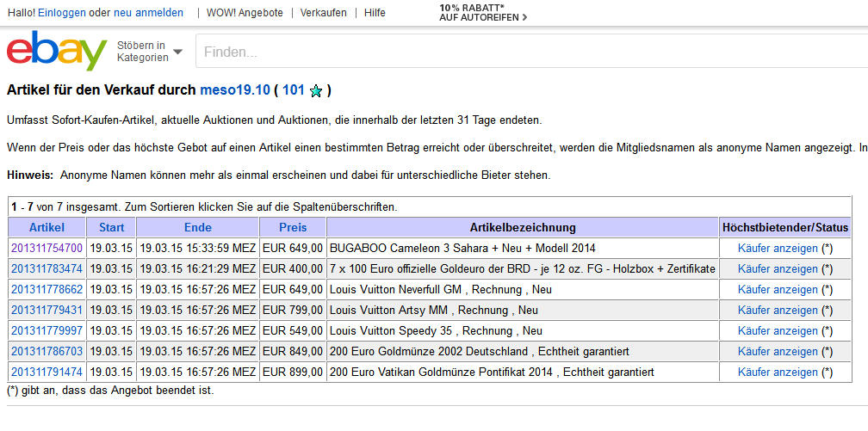
Task: Click the price EUR 899,00
Action: pos(292,372)
